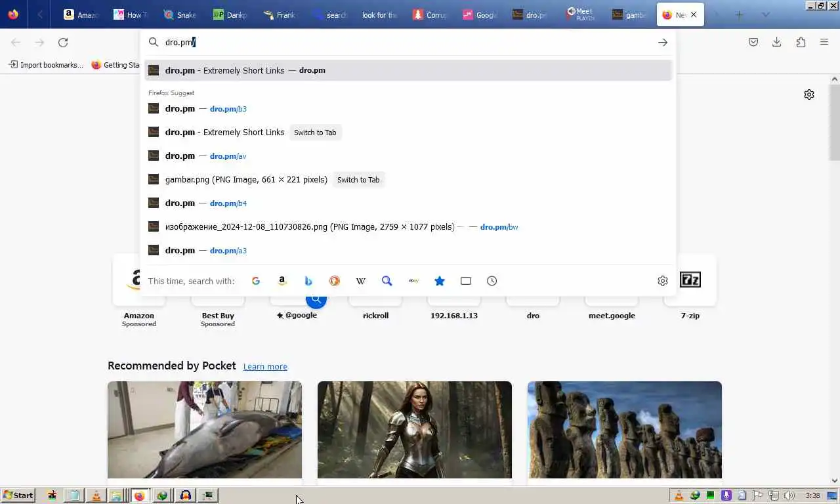The width and height of the screenshot is (840, 504).
Task: Open the Downloads panel
Action: (x=777, y=42)
